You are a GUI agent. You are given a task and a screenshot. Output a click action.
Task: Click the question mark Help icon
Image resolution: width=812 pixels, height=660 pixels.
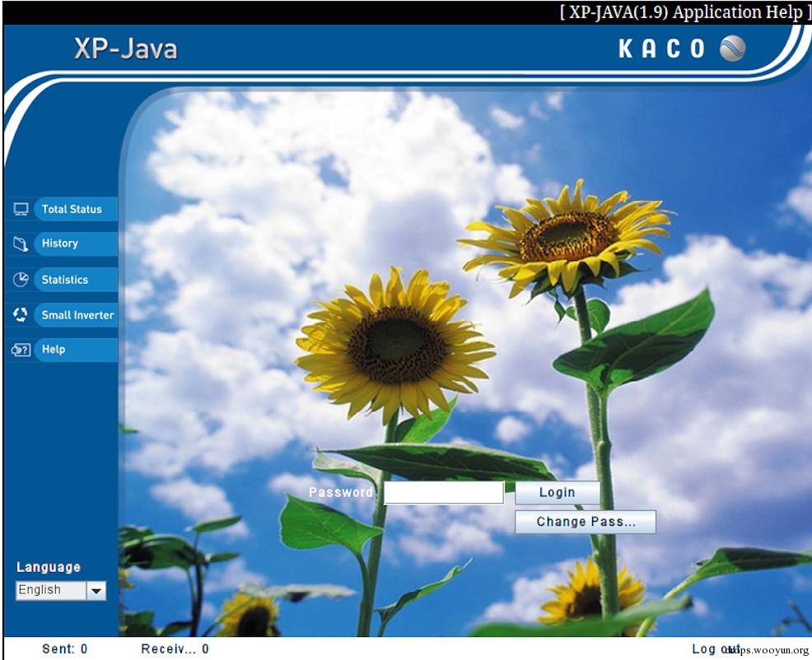pos(21,350)
